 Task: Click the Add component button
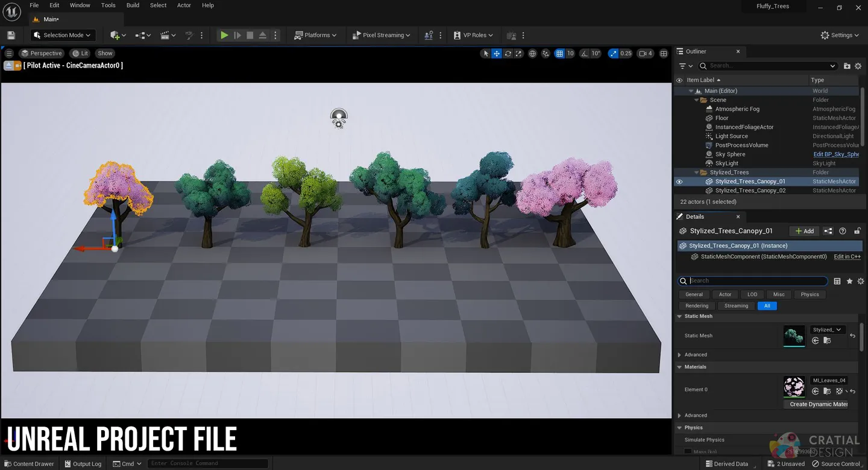tap(804, 231)
